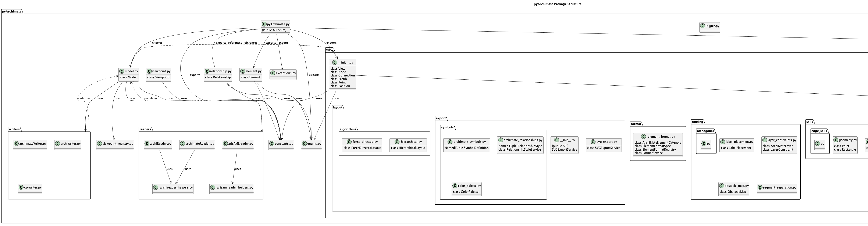Click the element.py class icon
Image resolution: width=868 pixels, height=226 pixels.
pyautogui.click(x=243, y=71)
